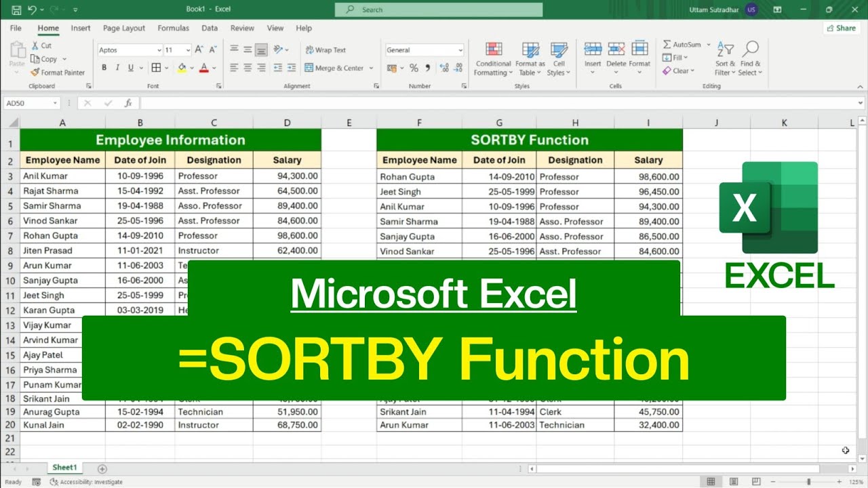
Task: Click the Search box in title bar
Action: [x=439, y=9]
